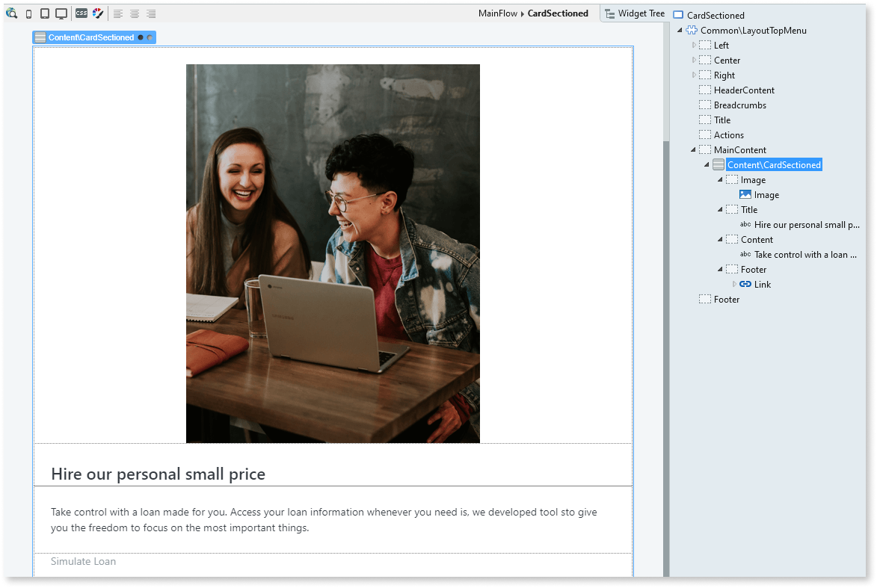Switch to tablet device preview
The height and width of the screenshot is (588, 877).
46,13
